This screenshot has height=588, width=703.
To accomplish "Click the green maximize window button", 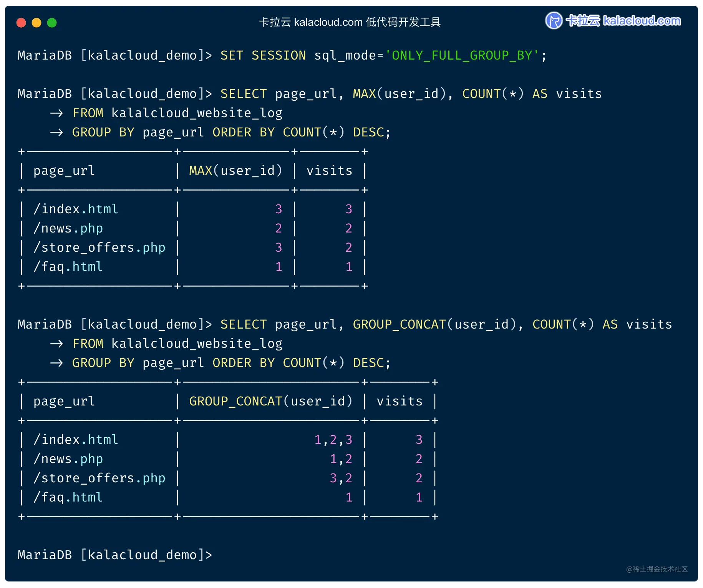I will click(52, 23).
